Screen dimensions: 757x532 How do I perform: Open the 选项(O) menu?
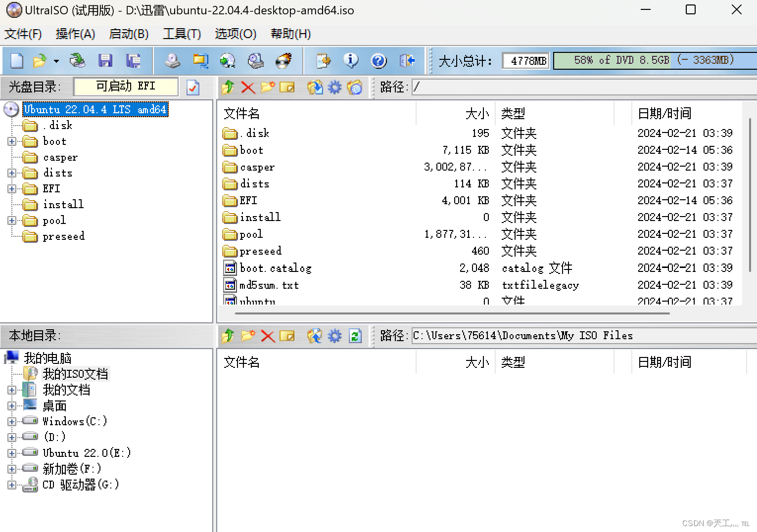point(236,34)
